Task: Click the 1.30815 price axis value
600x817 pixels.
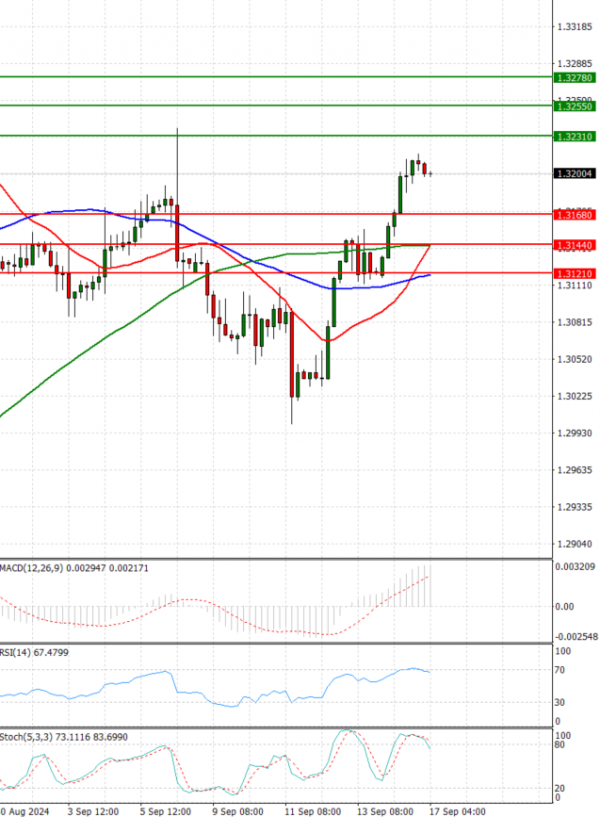Action: tap(574, 322)
